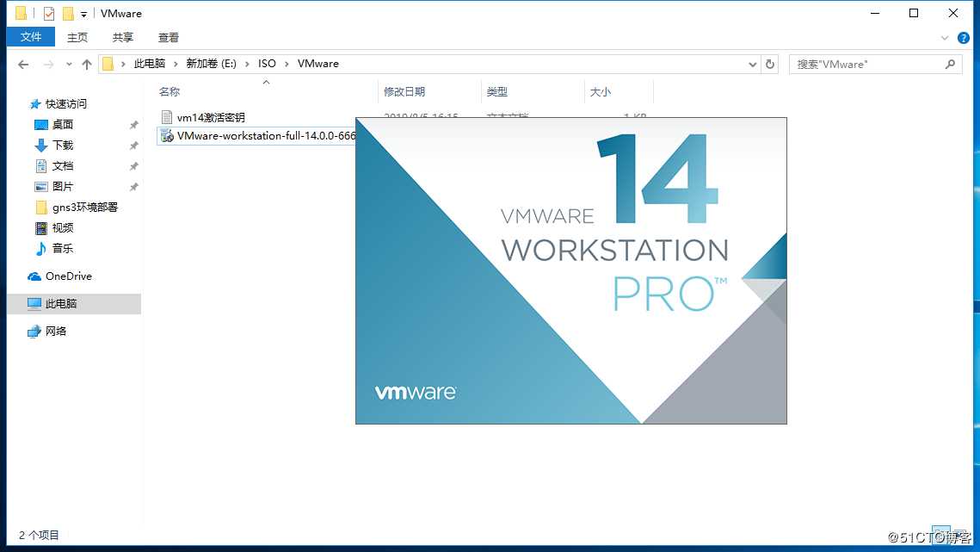Open 文档 in the navigation pane
980x552 pixels.
point(63,166)
